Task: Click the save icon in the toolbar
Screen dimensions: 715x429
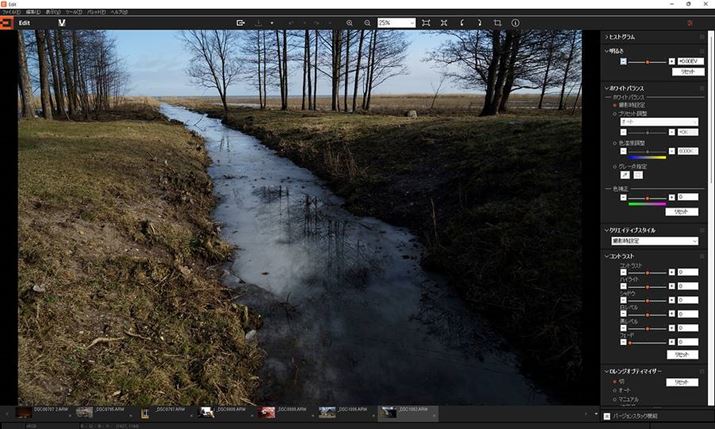Action: [x=259, y=23]
